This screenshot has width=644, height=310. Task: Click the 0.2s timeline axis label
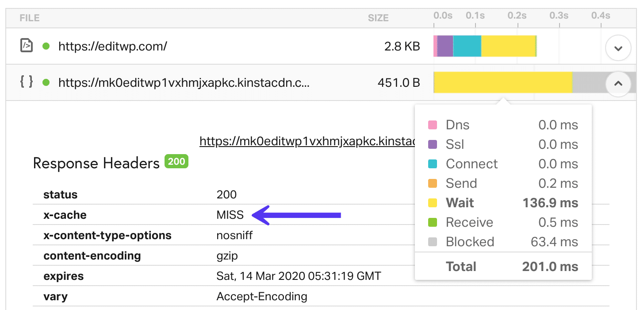[517, 15]
